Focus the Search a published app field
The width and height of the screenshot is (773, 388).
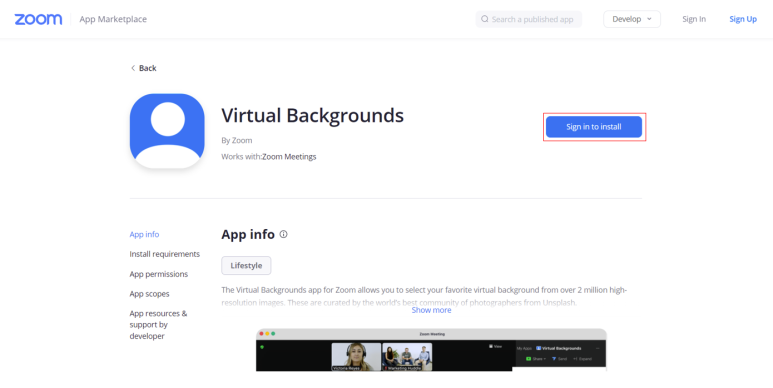click(528, 19)
